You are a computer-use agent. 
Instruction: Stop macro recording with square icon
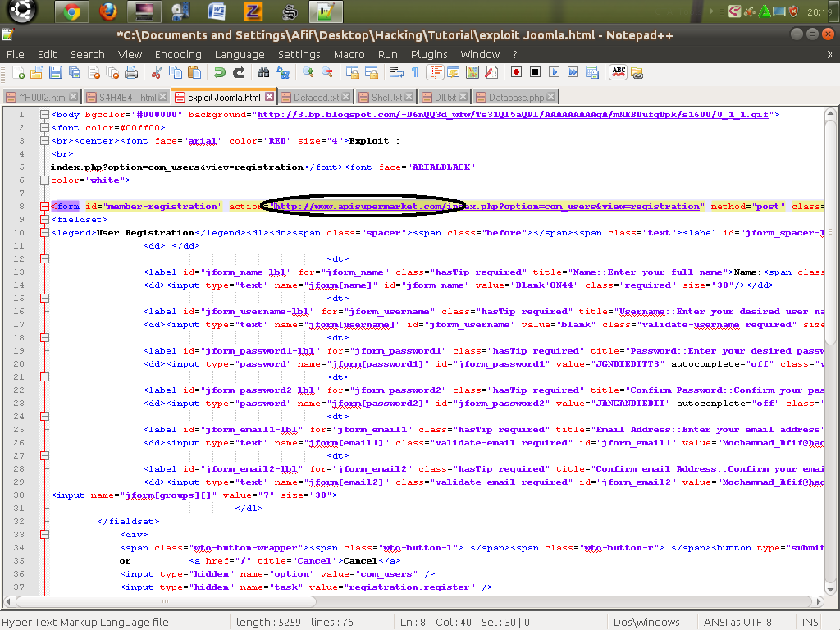(x=535, y=72)
